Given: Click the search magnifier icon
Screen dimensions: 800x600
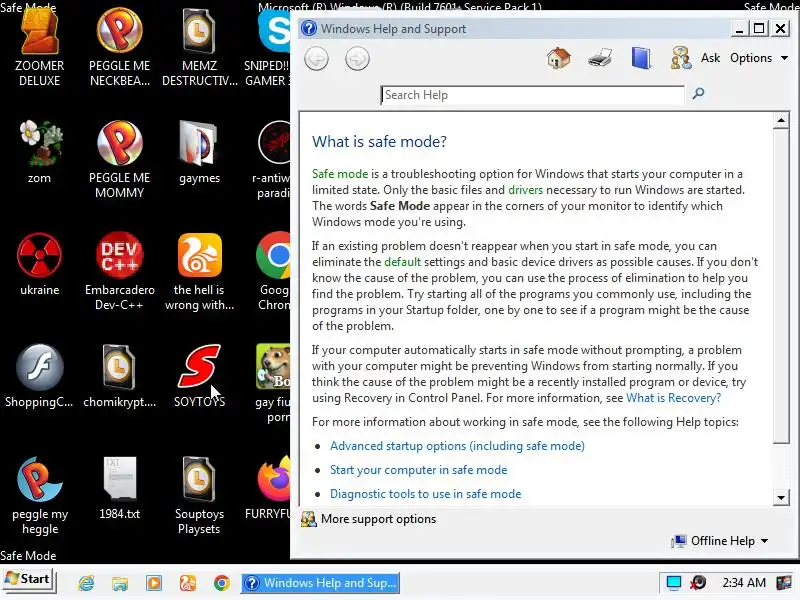Looking at the screenshot, I should point(698,93).
